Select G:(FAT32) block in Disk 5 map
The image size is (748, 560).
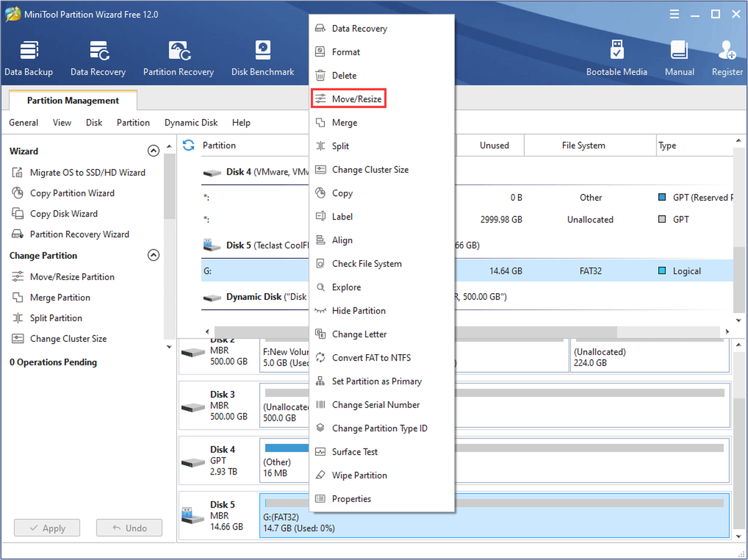[494, 515]
